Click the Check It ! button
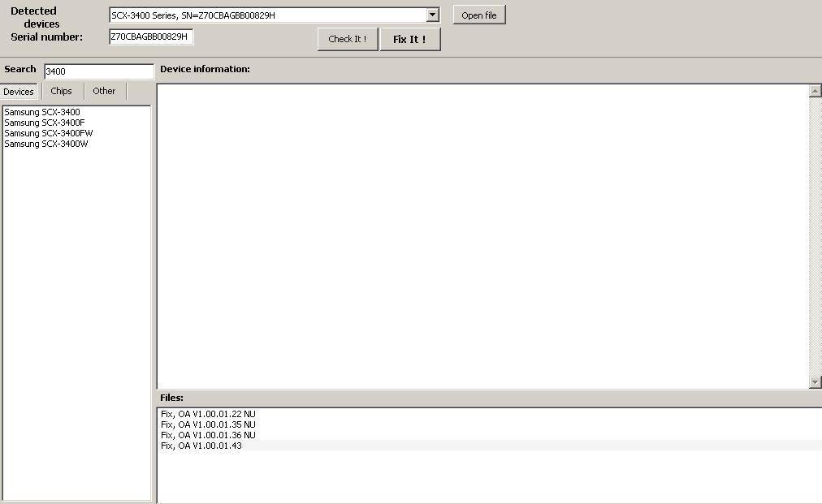 (347, 39)
